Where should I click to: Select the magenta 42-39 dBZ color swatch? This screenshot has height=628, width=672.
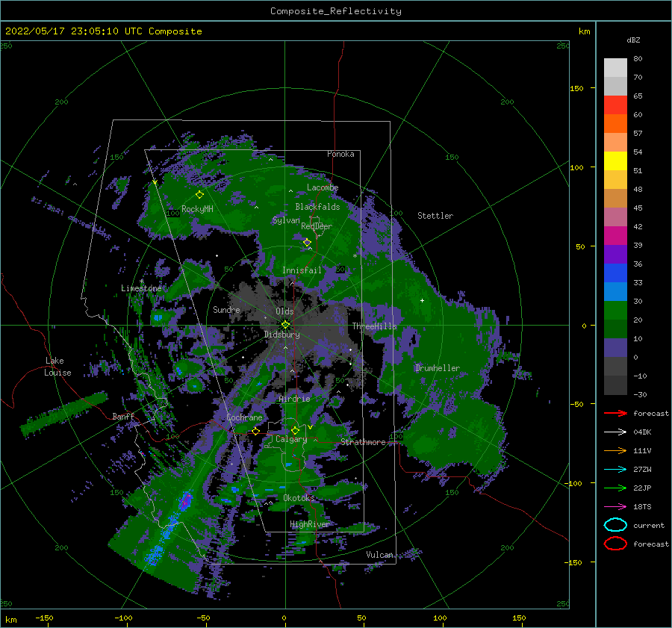(x=615, y=236)
